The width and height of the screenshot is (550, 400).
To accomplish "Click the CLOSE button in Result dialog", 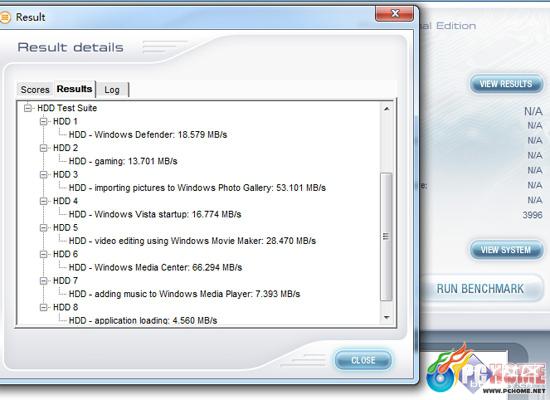I will (363, 360).
